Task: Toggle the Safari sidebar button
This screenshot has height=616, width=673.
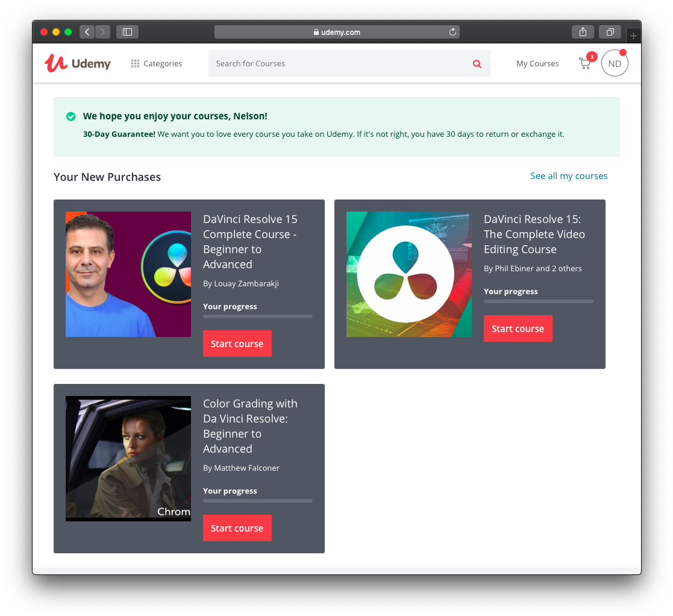Action: tap(127, 32)
